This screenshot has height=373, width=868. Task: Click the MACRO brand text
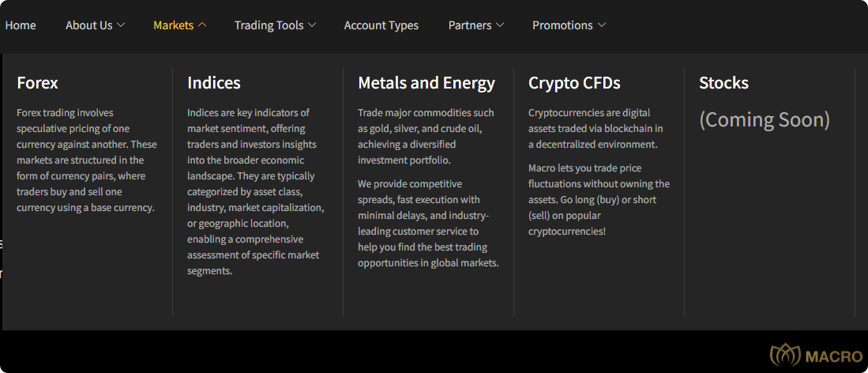coord(834,356)
